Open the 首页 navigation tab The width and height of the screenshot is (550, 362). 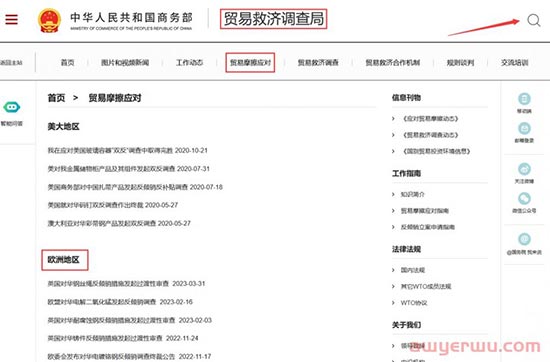click(67, 62)
